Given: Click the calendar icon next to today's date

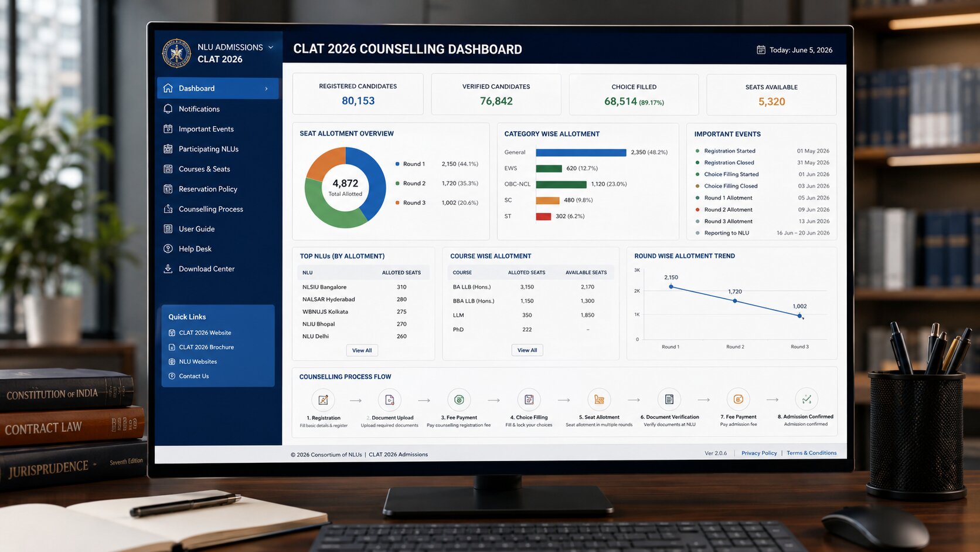Looking at the screenshot, I should [x=761, y=50].
